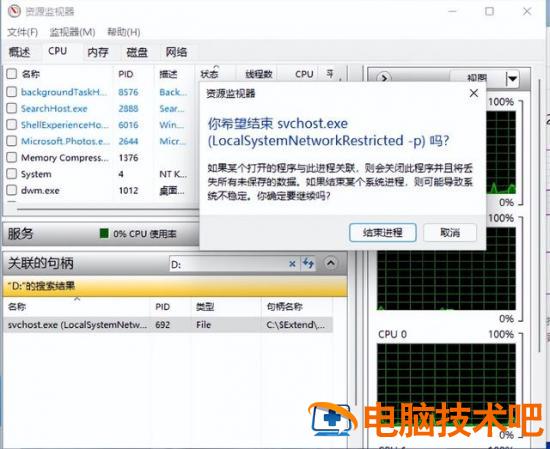Check the System process checkbox
Image resolution: width=550 pixels, height=449 pixels.
click(12, 174)
